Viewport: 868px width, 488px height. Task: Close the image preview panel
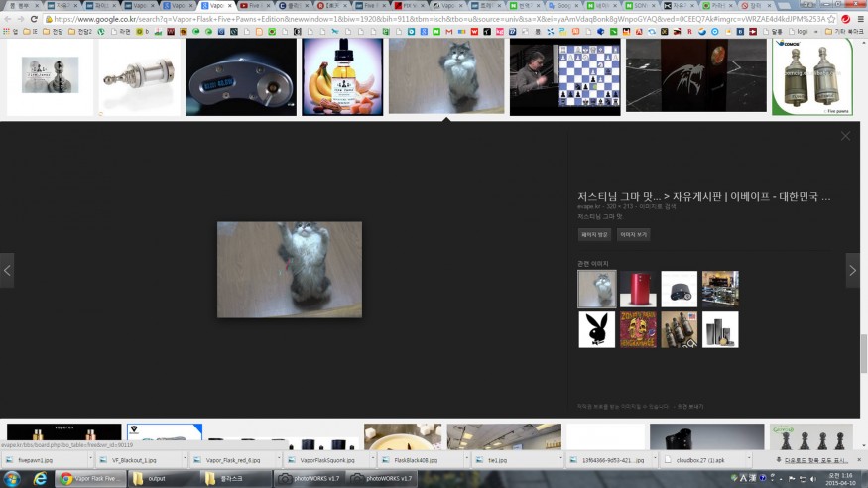845,136
